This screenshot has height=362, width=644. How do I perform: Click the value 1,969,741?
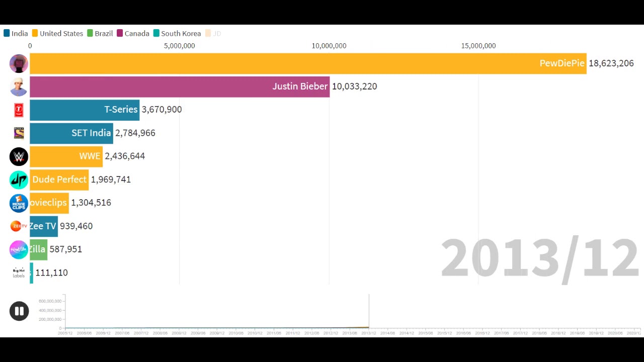pos(111,179)
